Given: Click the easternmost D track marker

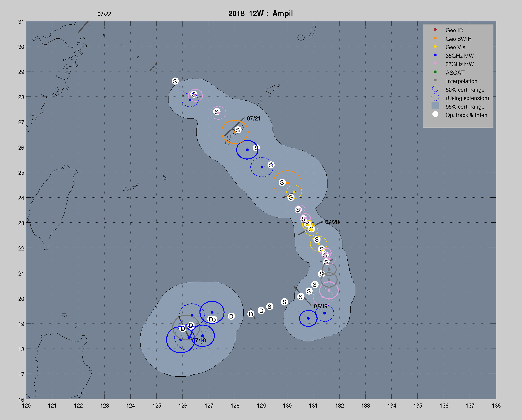Looking at the screenshot, I should pyautogui.click(x=261, y=311).
